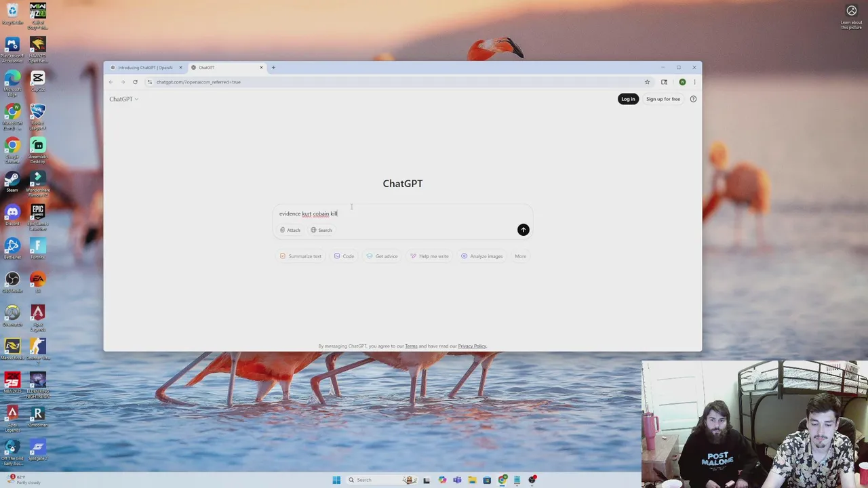The image size is (868, 488).
Task: Select the Streamlabs Desktop shortcut
Action: (x=37, y=150)
